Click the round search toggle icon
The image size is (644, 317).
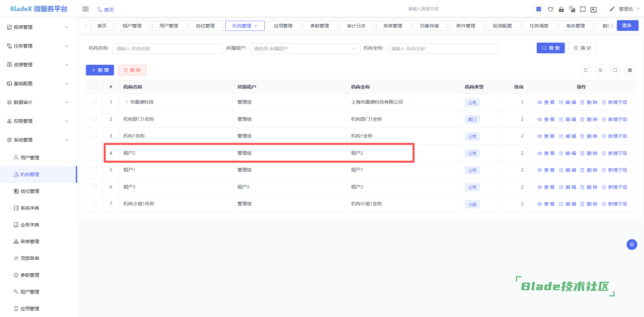coord(615,70)
